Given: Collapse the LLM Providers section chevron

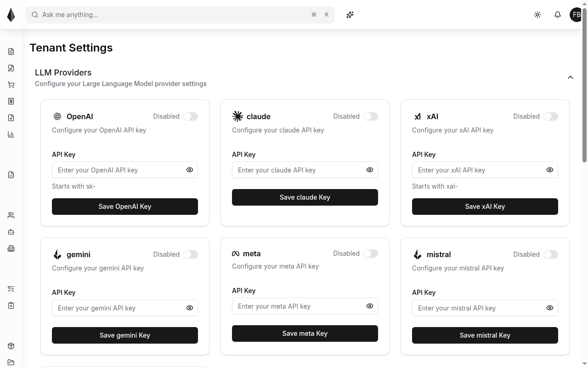Looking at the screenshot, I should tap(571, 77).
